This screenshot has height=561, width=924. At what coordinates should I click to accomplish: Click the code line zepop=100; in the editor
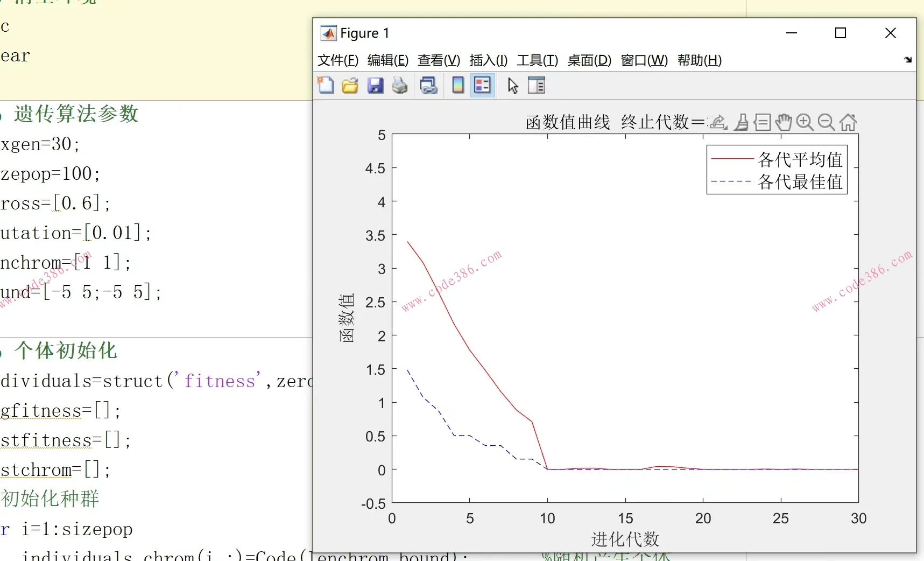[x=51, y=174]
